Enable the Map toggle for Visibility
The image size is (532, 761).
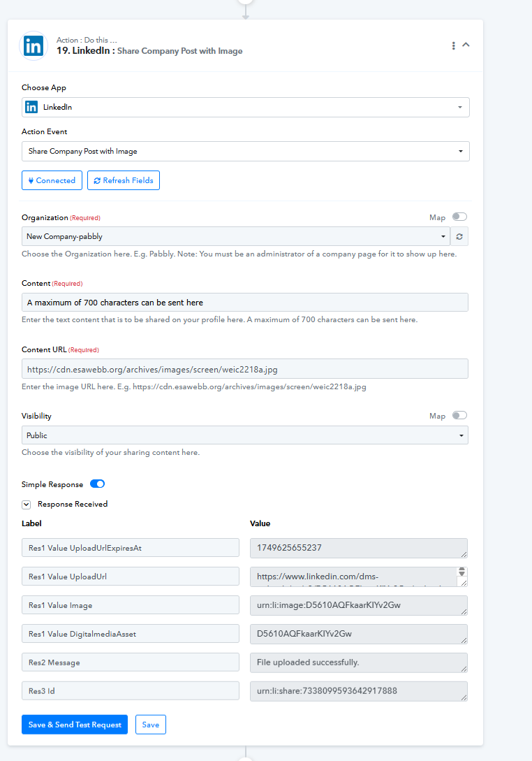(459, 416)
